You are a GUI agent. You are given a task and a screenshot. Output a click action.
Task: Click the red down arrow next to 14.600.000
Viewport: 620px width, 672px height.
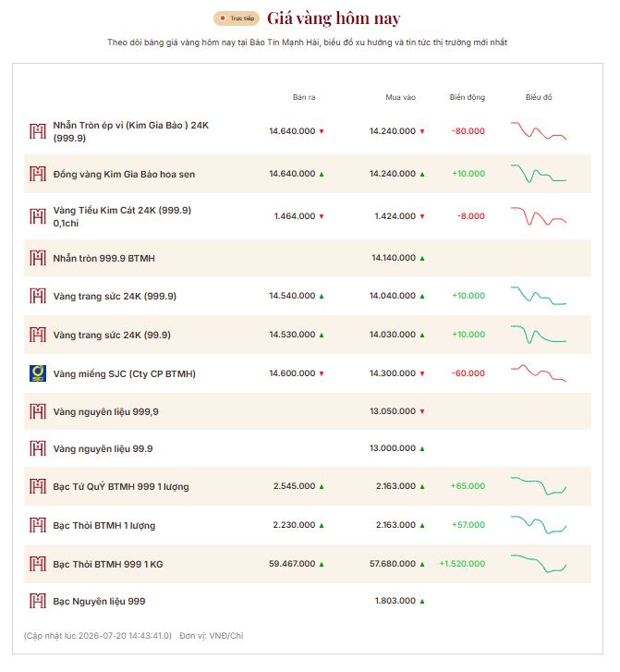322,373
